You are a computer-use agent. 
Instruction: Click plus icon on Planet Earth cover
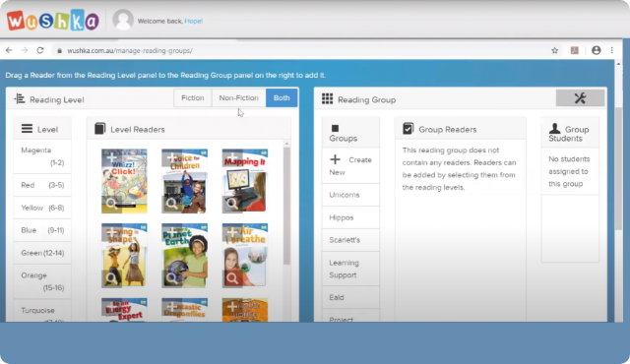tap(172, 232)
